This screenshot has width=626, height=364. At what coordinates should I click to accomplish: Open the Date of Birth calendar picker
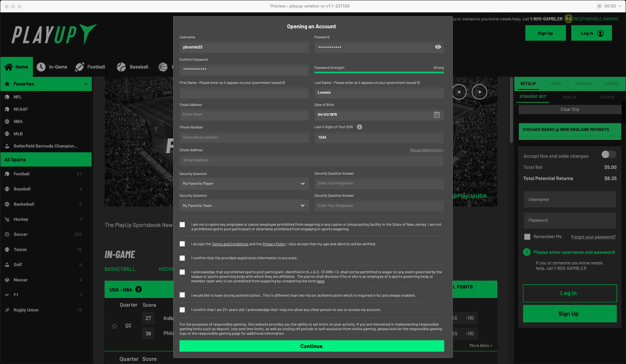[x=437, y=115]
